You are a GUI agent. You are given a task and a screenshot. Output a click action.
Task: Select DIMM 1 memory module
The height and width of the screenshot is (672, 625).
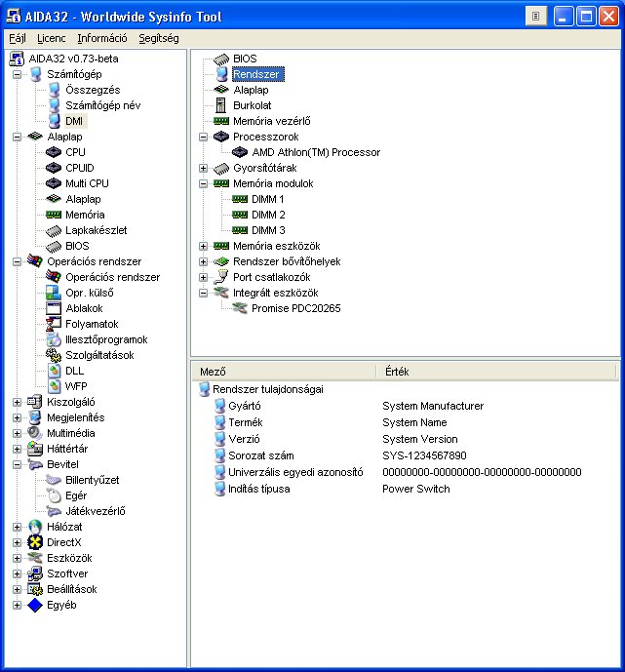coord(268,199)
